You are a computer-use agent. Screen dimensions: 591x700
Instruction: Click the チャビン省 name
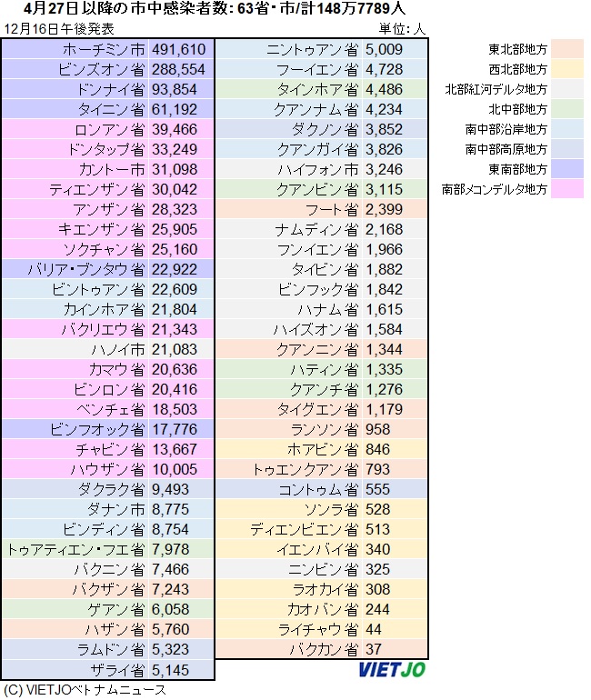coord(110,450)
